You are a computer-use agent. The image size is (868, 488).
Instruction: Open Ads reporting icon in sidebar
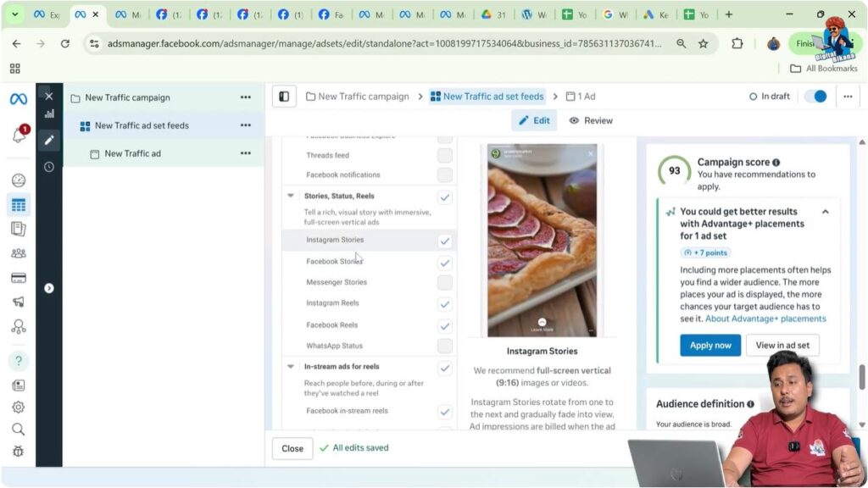coord(19,229)
